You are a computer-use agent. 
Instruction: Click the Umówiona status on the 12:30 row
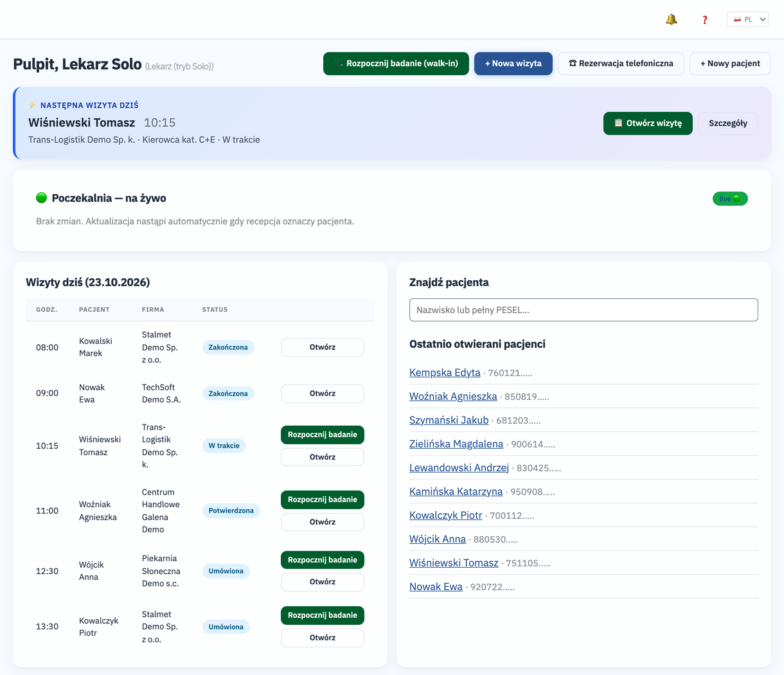(226, 571)
